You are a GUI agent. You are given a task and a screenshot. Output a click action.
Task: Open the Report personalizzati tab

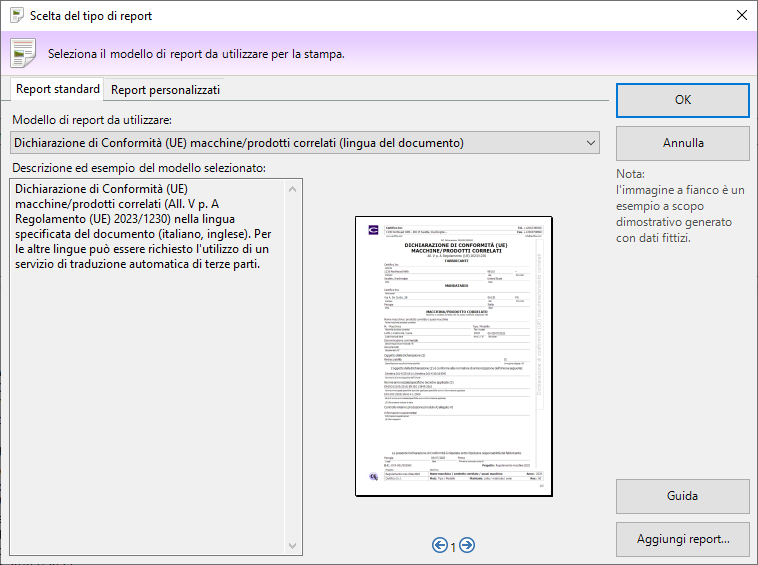coord(165,90)
